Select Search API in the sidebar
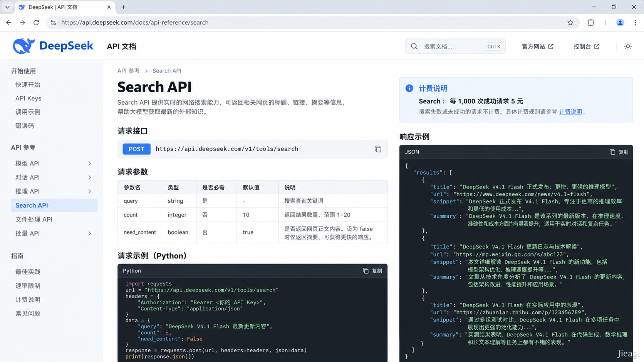Image resolution: width=644 pixels, height=362 pixels. (x=54, y=205)
